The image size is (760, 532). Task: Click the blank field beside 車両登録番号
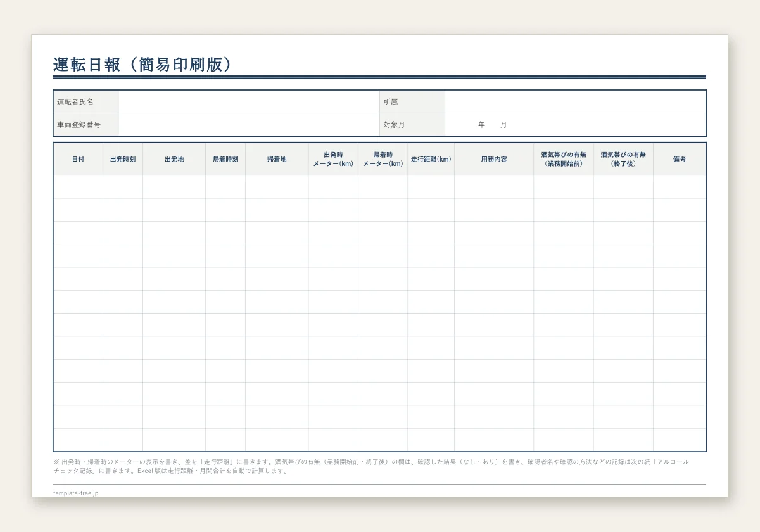[249, 125]
